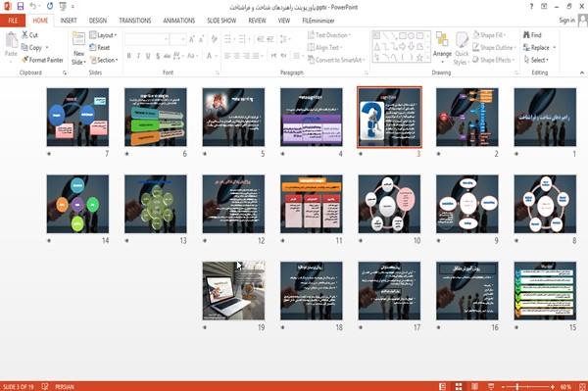Click the Increase Font Size icon
The height and width of the screenshot is (391, 588).
(192, 39)
